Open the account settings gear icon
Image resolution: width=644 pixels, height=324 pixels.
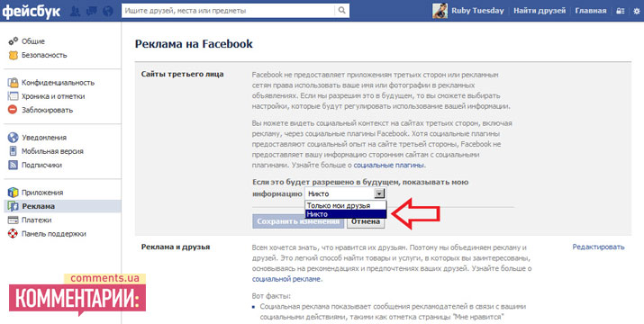636,11
